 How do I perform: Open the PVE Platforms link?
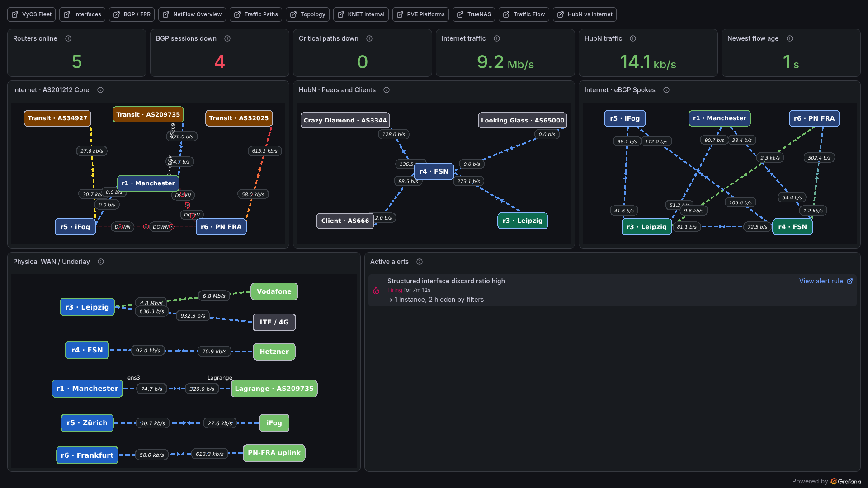420,14
